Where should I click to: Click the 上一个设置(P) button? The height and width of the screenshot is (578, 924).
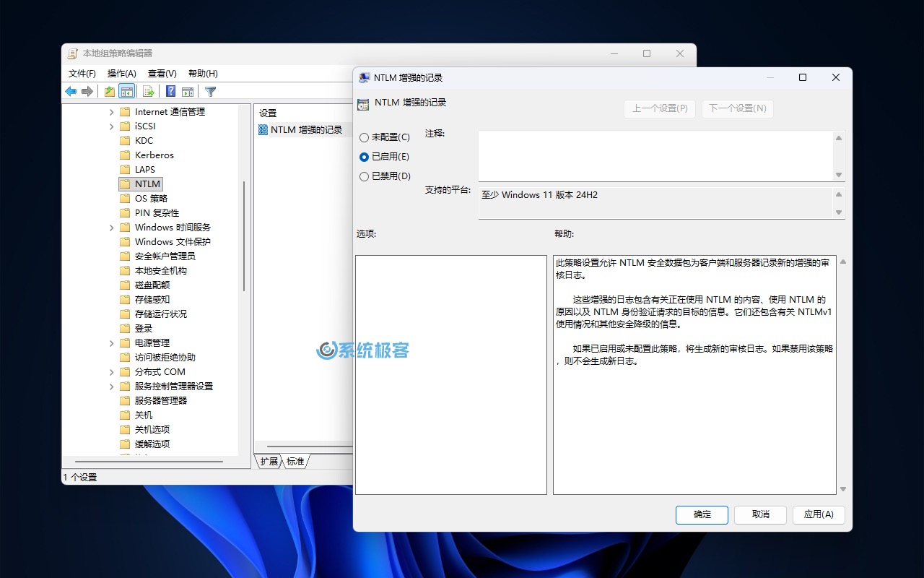[x=660, y=108]
